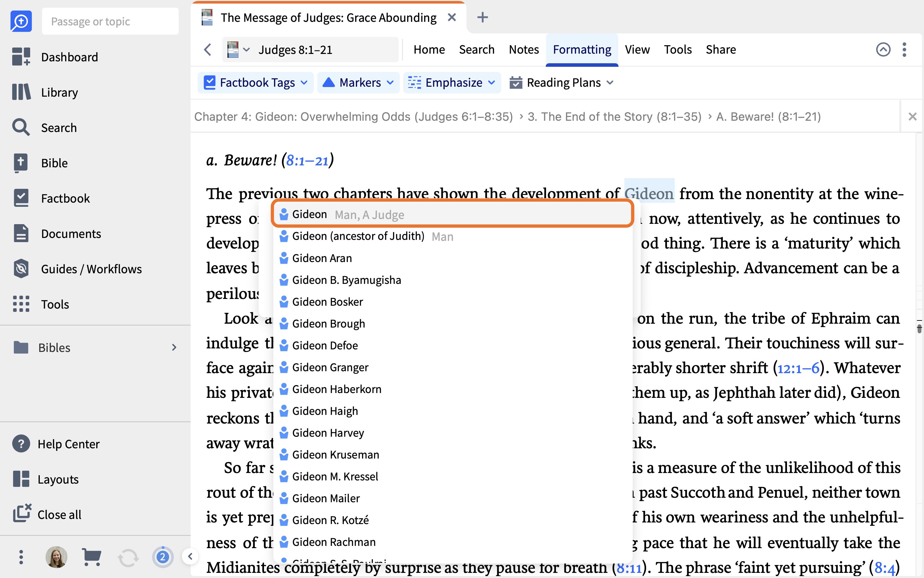The image size is (924, 578).
Task: Expand the Factbook Tags dropdown arrow
Action: [304, 83]
